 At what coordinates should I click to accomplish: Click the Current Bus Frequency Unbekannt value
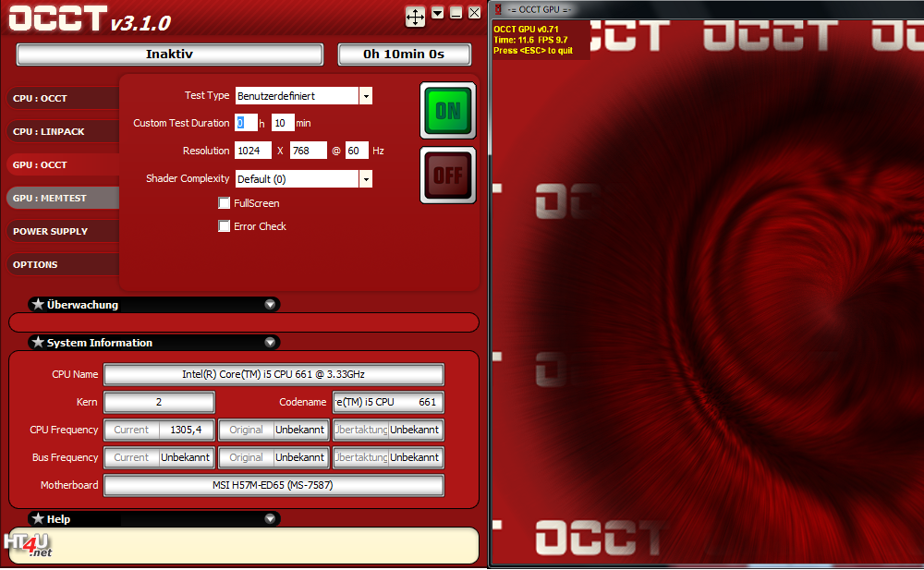[186, 457]
